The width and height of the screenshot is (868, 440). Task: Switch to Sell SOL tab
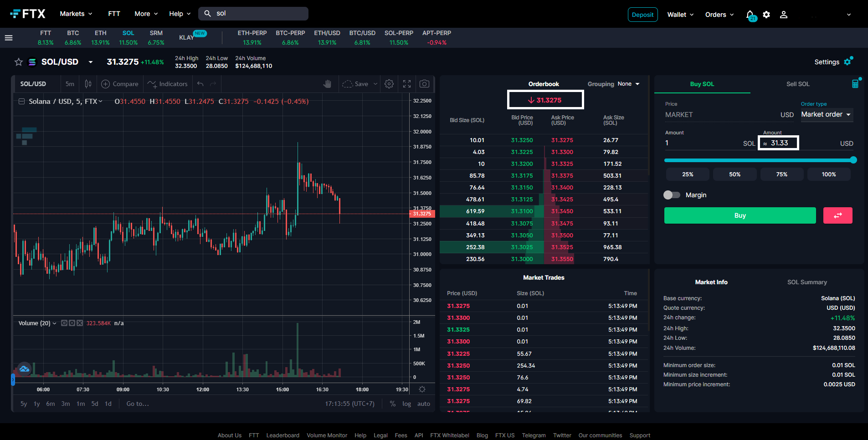(x=798, y=84)
